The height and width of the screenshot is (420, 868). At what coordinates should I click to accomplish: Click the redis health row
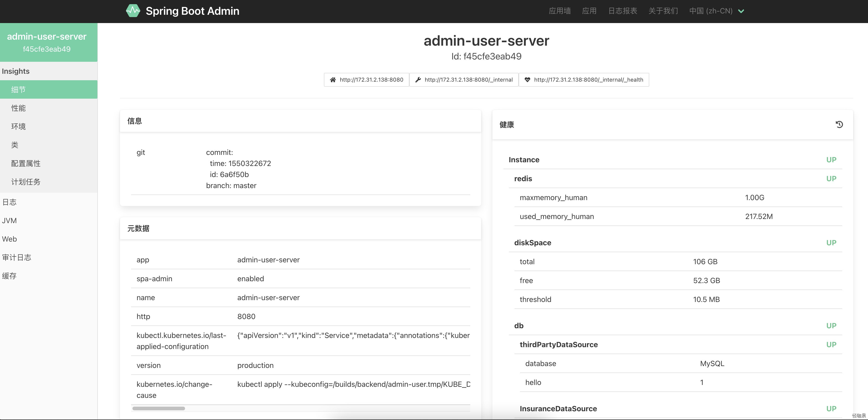(675, 179)
